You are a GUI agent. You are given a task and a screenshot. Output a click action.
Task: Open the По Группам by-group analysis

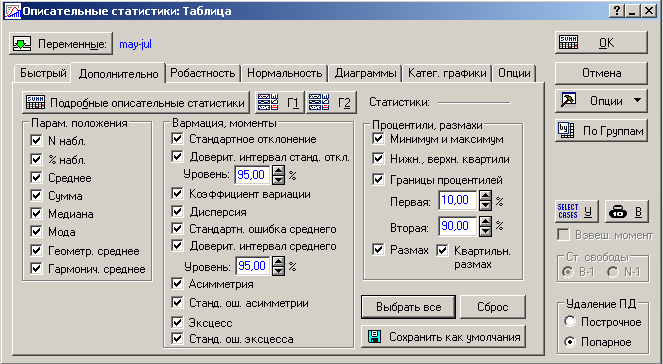601,131
